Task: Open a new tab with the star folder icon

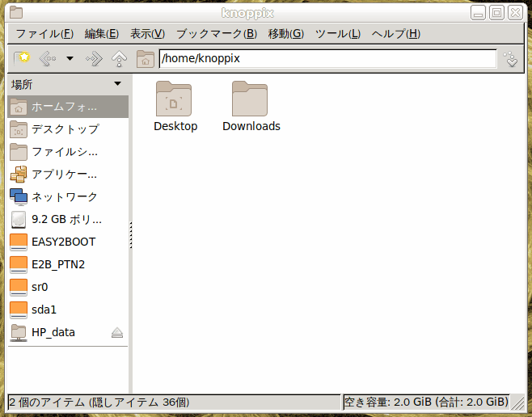Action: coord(22,58)
